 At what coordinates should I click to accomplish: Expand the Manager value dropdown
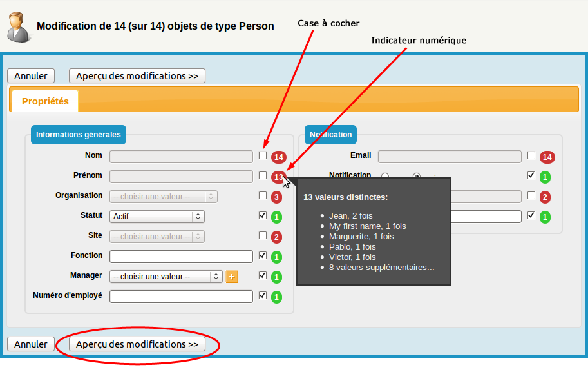point(166,277)
